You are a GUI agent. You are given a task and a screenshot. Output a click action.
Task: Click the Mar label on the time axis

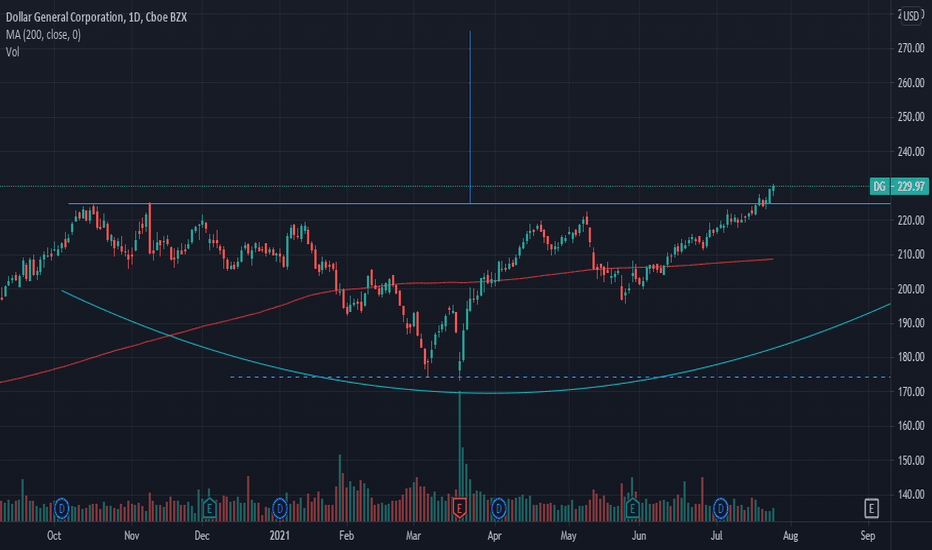coord(413,536)
